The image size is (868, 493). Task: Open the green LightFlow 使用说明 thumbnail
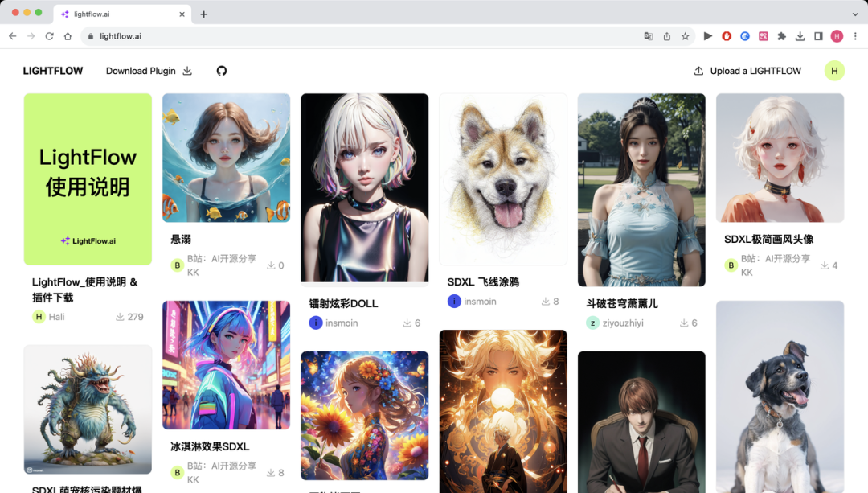[x=88, y=179]
